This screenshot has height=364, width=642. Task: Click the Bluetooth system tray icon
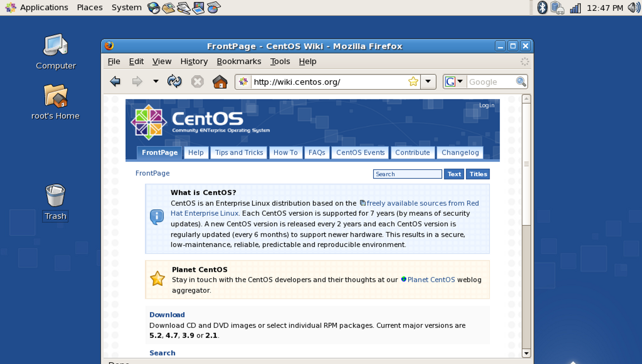[541, 7]
